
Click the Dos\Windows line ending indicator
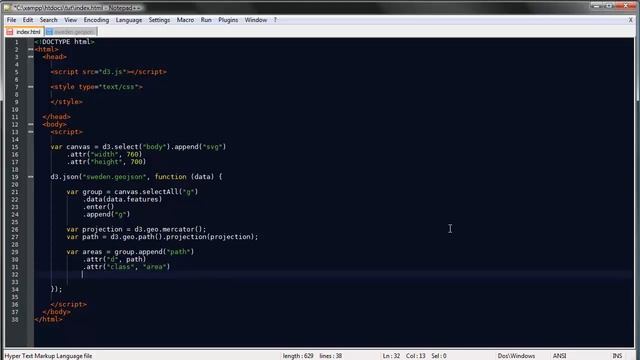(x=516, y=356)
